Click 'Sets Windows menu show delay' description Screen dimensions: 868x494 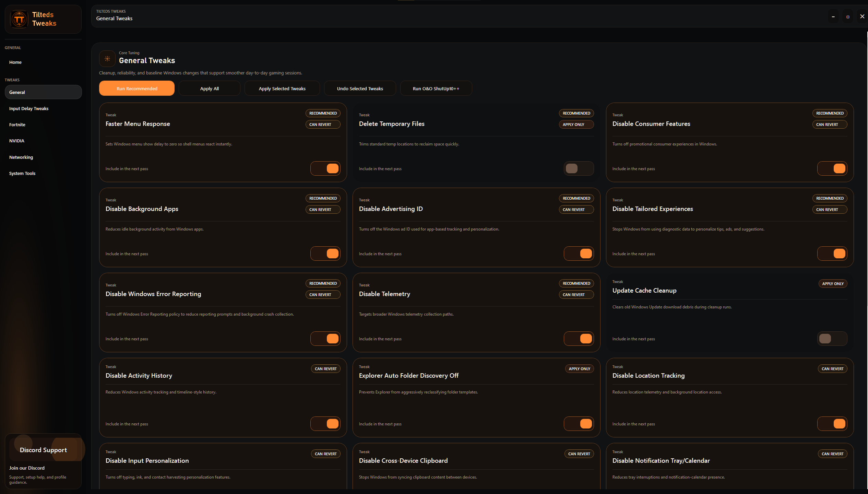pyautogui.click(x=169, y=144)
